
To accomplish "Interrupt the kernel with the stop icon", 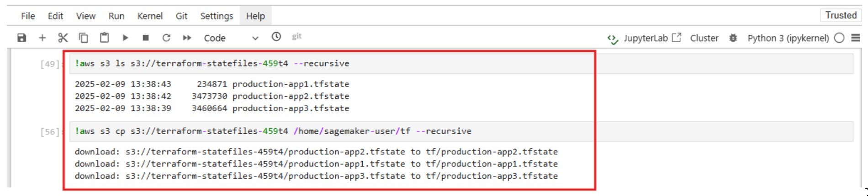I will click(x=146, y=38).
